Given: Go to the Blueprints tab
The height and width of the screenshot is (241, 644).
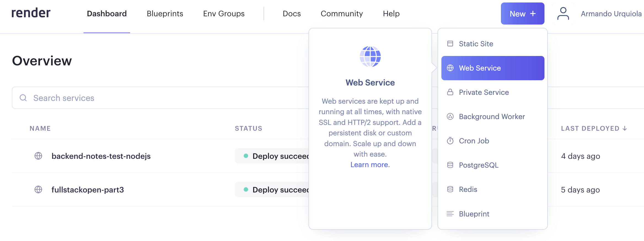Looking at the screenshot, I should [165, 14].
